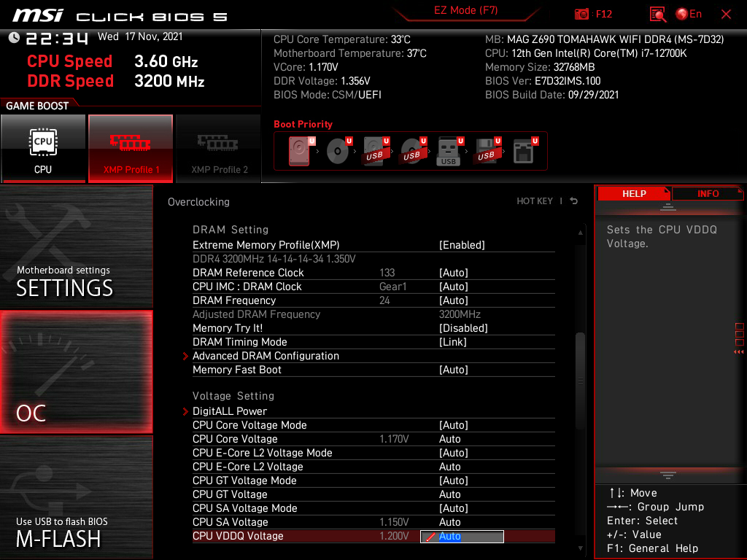Toggle XMP Profile 1
Image resolution: width=747 pixels, height=560 pixels.
pos(131,148)
